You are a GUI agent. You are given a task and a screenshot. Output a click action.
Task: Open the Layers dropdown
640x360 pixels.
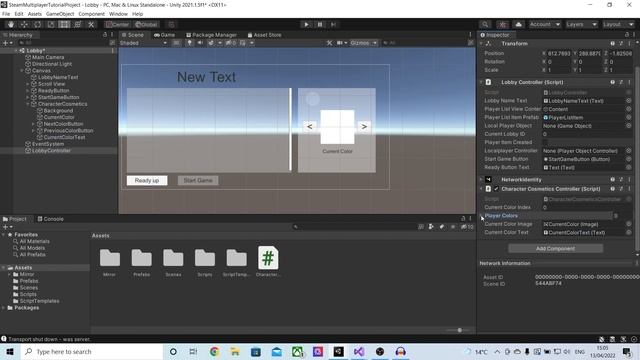pyautogui.click(x=581, y=24)
